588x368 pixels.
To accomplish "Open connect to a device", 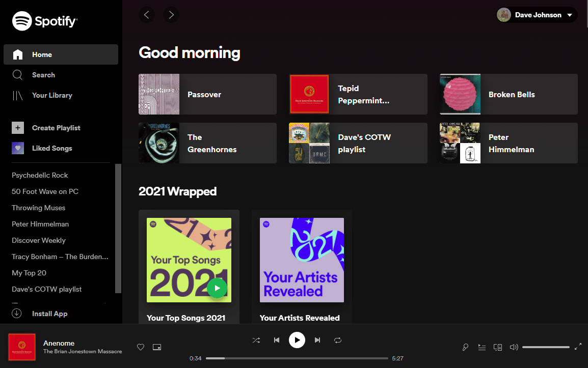I will click(x=498, y=348).
